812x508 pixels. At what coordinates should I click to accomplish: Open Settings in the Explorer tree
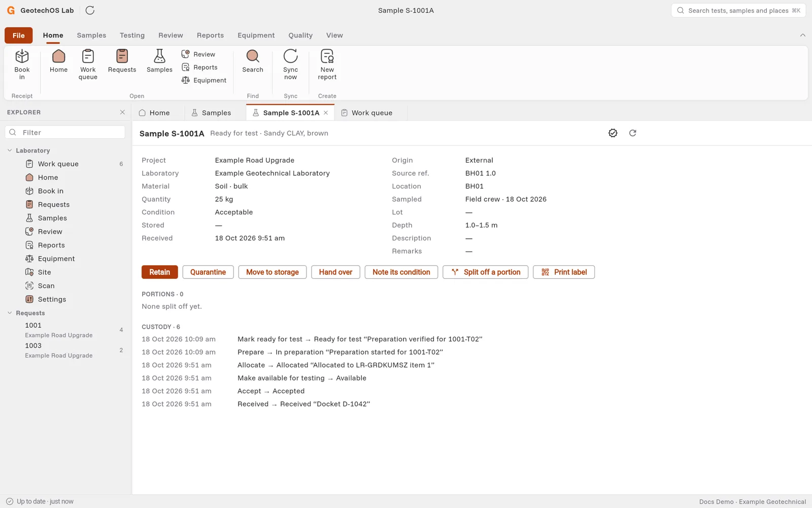click(65, 299)
